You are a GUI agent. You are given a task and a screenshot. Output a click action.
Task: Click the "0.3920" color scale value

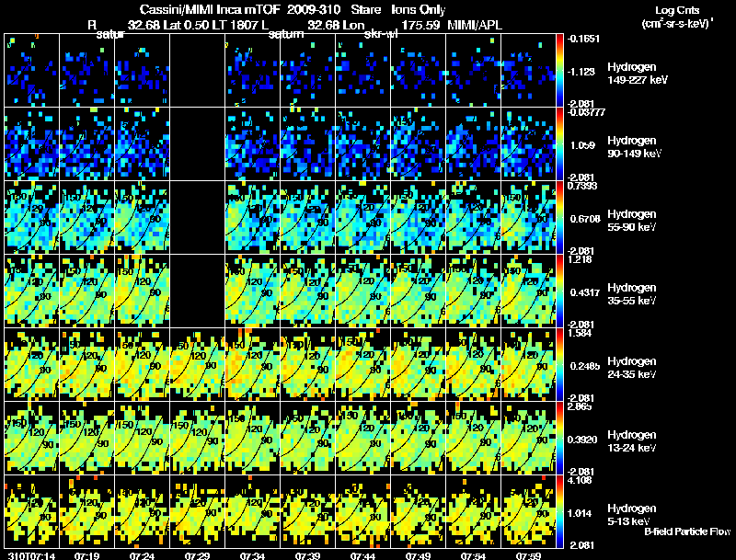[582, 440]
